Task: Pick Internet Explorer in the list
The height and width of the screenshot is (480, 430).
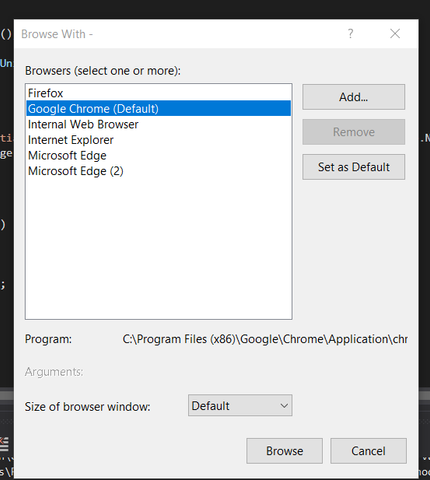Action: tap(158, 140)
